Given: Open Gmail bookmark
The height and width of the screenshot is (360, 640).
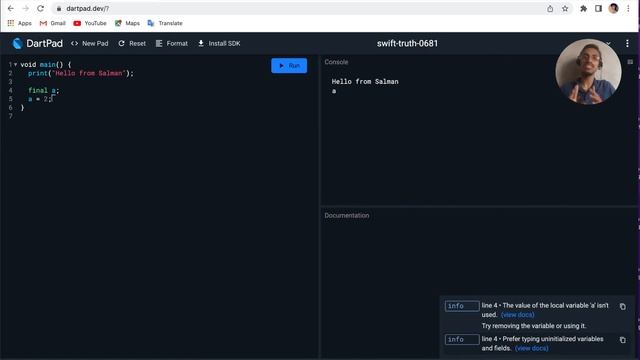Looking at the screenshot, I should pos(53,23).
